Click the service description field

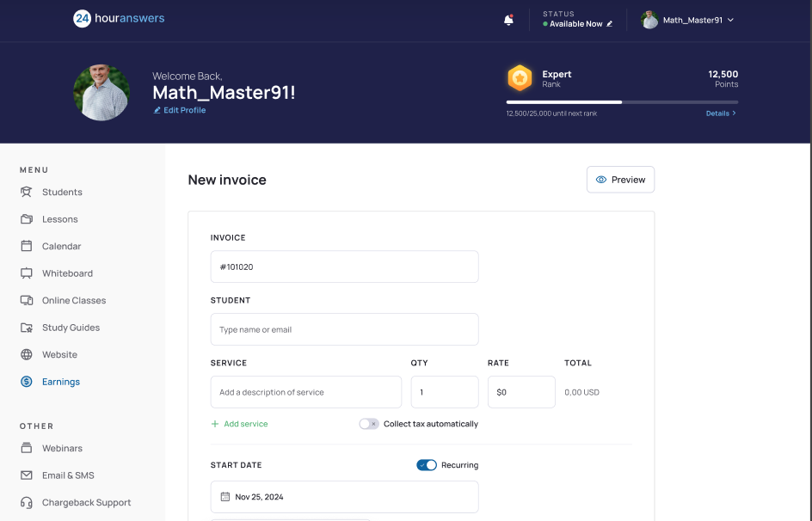click(x=306, y=392)
